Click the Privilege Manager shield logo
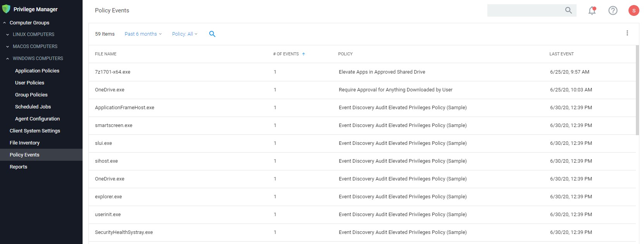The height and width of the screenshot is (244, 644). [6, 9]
